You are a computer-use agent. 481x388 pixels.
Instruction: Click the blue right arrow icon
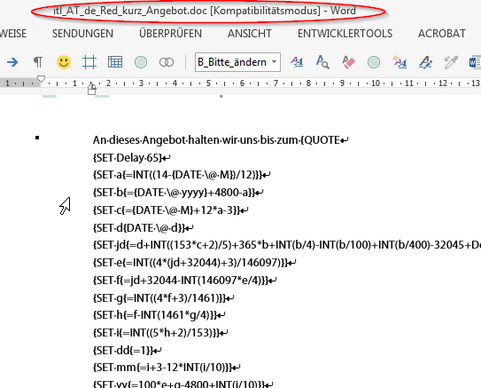point(12,62)
